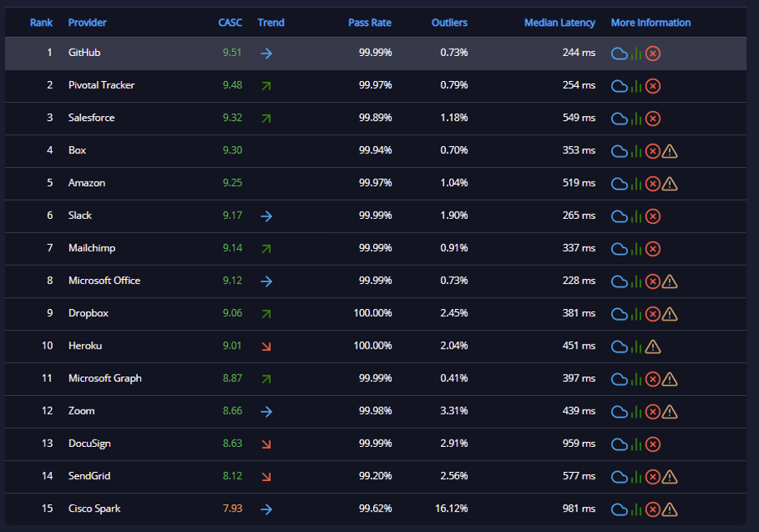Select the Microsoft Office provider name
Image resolution: width=759 pixels, height=532 pixels.
pyautogui.click(x=105, y=281)
